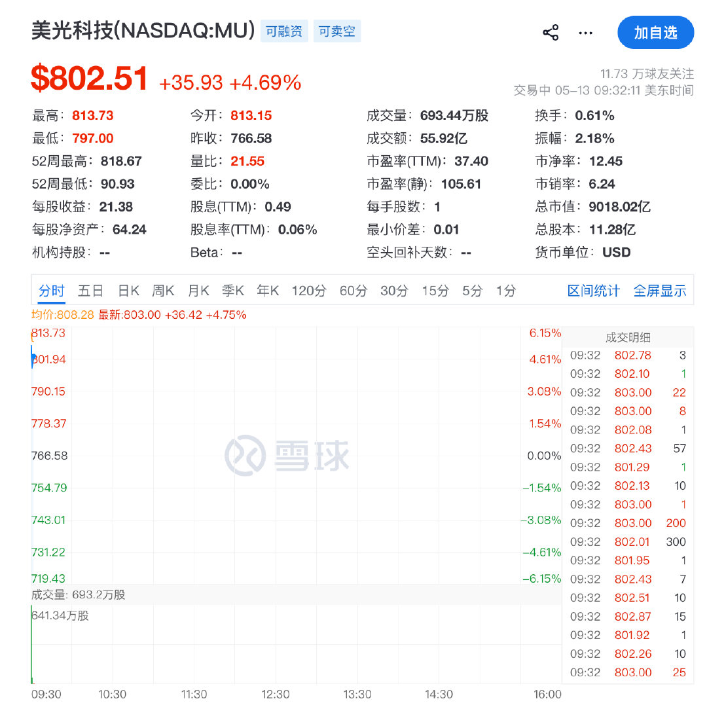Click the 市净率 value 12.45
The image size is (707, 728).
[606, 161]
